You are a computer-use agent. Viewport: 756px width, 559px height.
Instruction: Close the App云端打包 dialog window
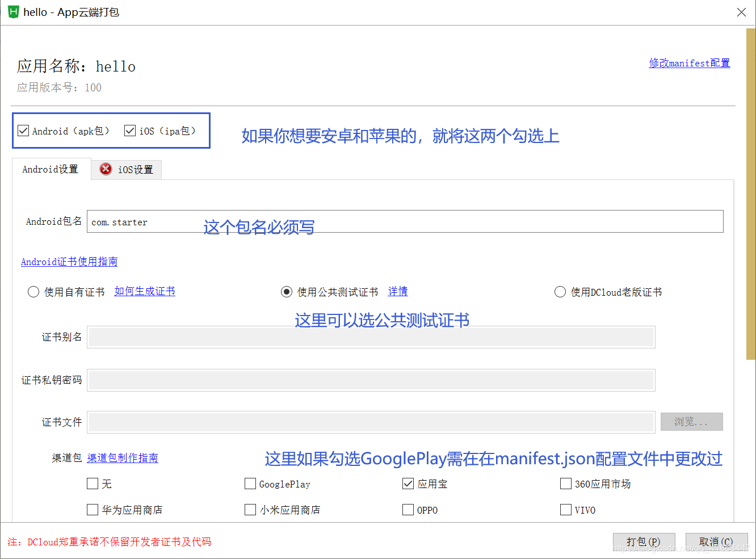point(741,12)
